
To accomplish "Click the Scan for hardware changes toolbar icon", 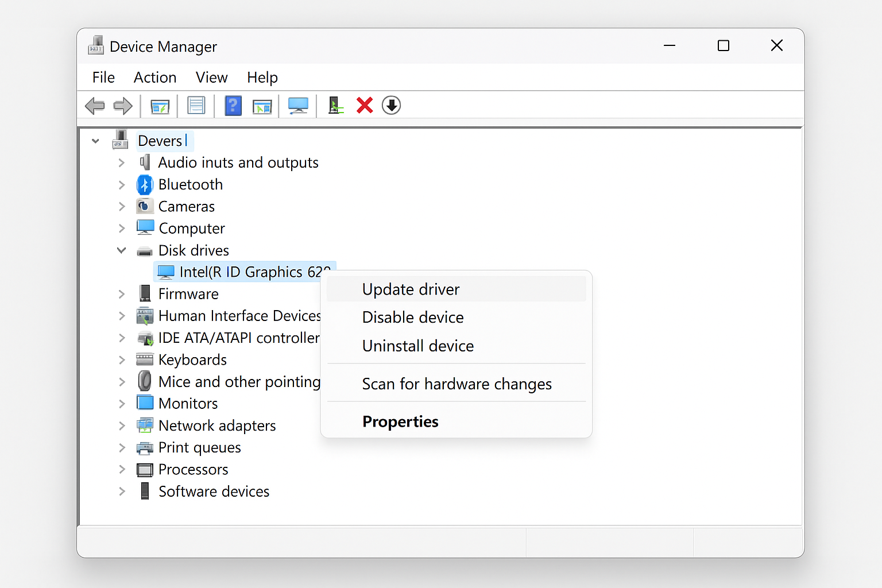I will (x=335, y=105).
